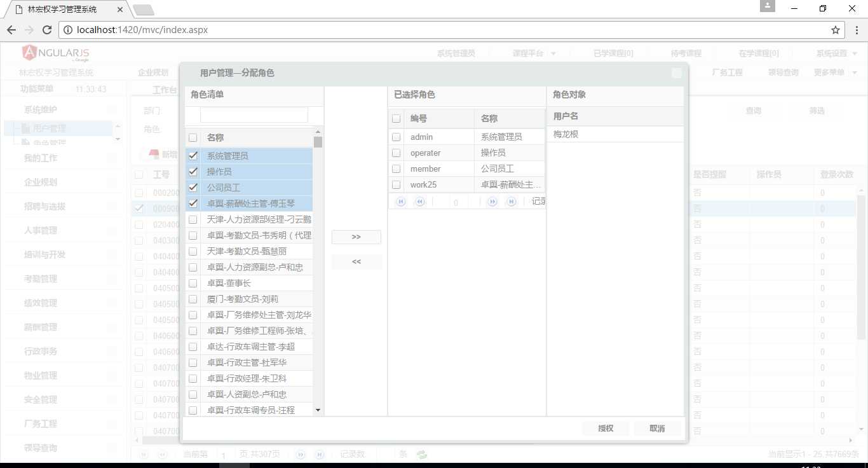Go to previous page in the user grid pager
This screenshot has height=468, width=868.
(163, 454)
